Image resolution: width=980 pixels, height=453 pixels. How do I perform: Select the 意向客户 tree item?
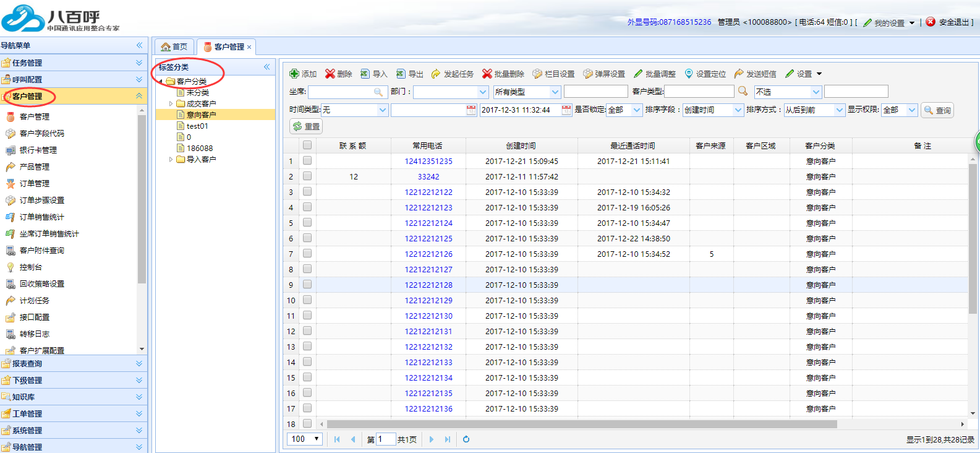pos(201,114)
